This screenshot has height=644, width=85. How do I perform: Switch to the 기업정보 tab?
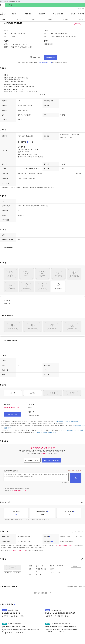(x=82, y=19)
